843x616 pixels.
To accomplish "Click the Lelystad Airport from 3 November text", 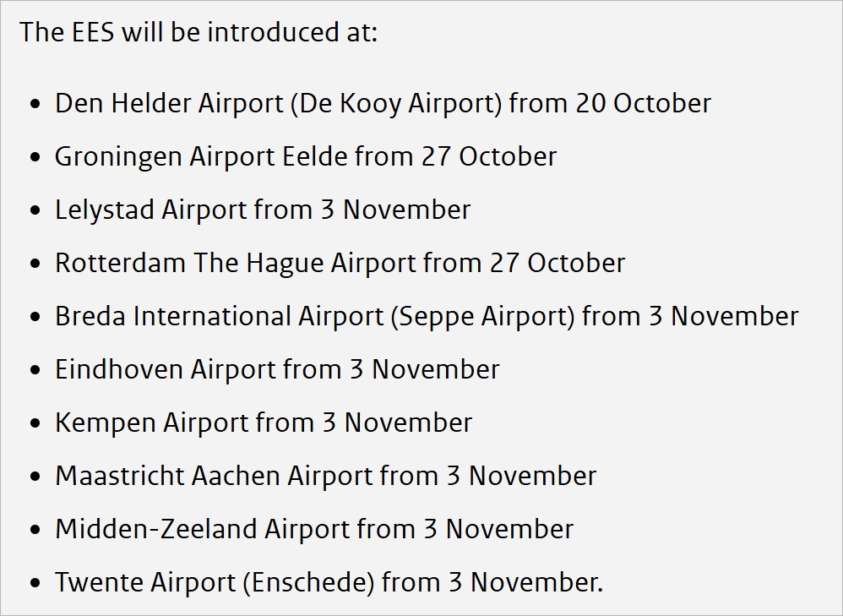I will (x=263, y=210).
